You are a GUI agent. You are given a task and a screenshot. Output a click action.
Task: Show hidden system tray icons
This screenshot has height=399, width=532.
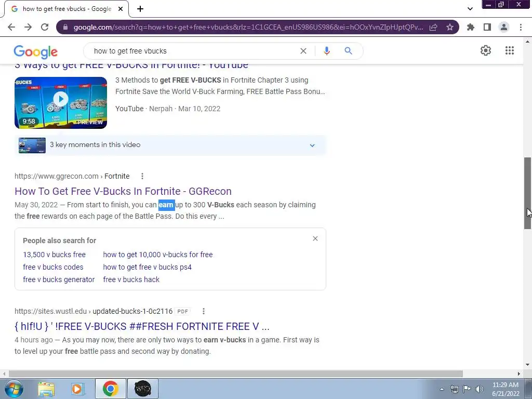[x=442, y=389]
